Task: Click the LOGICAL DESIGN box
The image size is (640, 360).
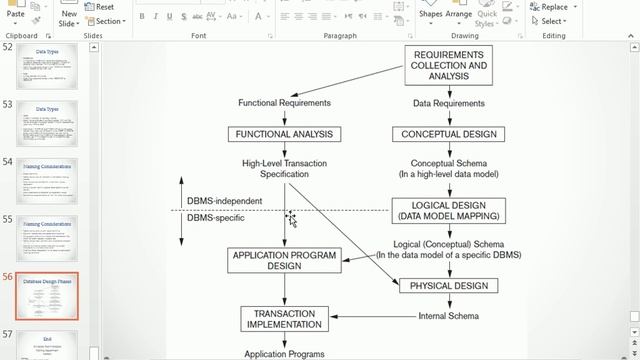Action: click(449, 211)
